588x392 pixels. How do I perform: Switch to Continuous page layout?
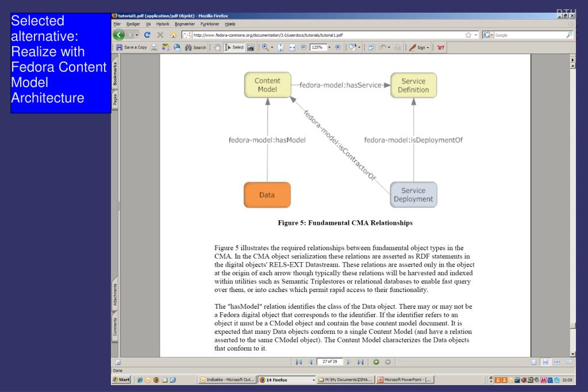545,362
